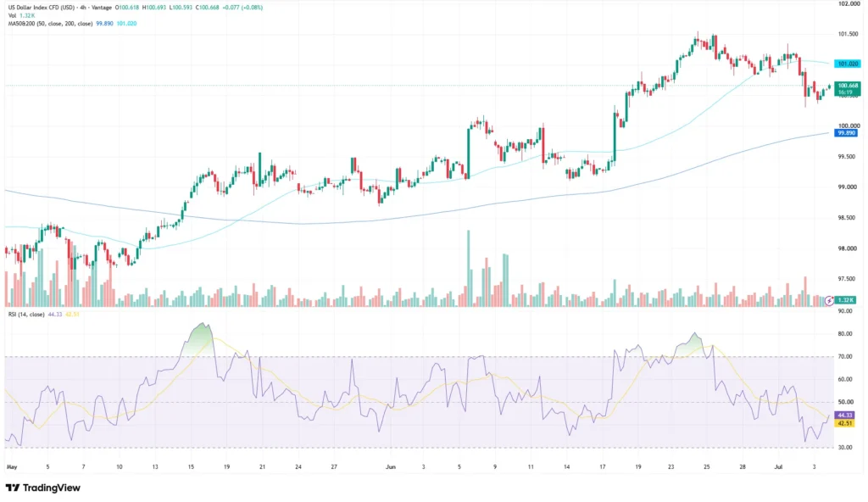This screenshot has width=868, height=502.
Task: Click the date 17 on the time axis
Action: (x=603, y=467)
